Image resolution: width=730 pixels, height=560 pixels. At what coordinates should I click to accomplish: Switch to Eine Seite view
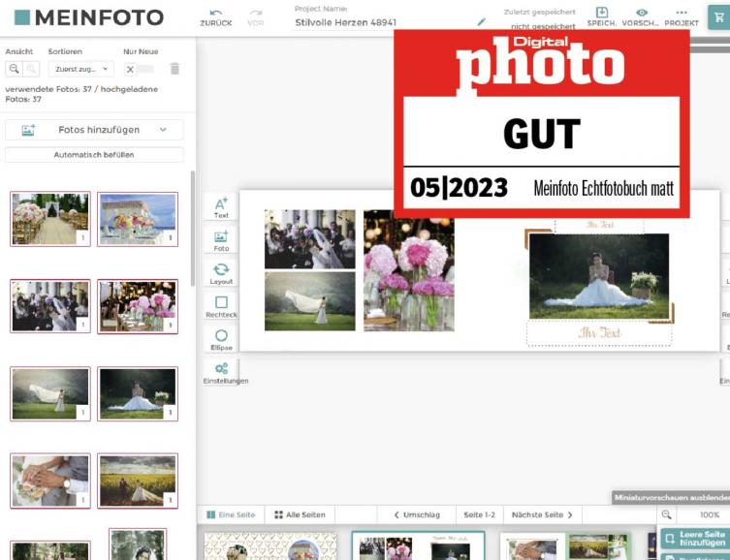(231, 514)
